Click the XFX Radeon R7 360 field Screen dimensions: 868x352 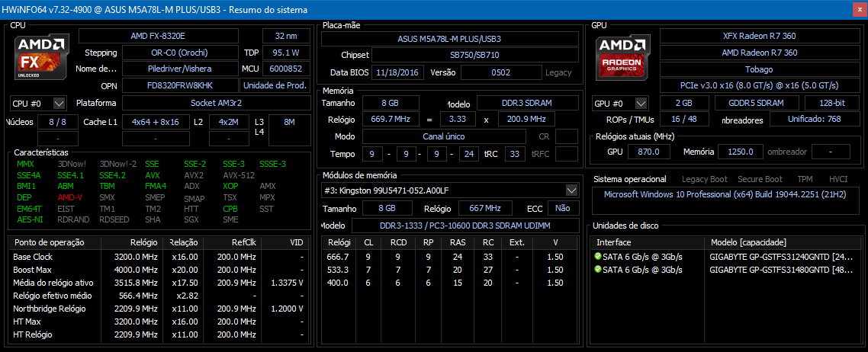point(760,36)
